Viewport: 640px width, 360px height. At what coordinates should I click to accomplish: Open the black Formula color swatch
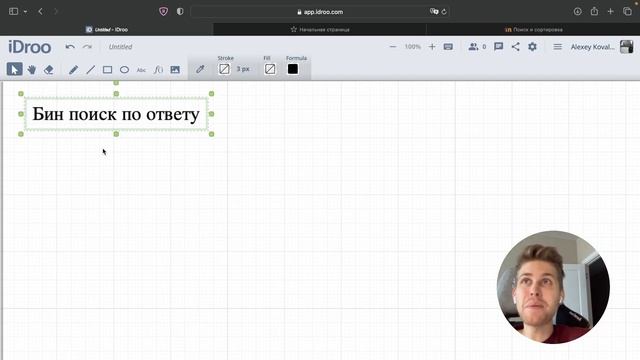(293, 69)
